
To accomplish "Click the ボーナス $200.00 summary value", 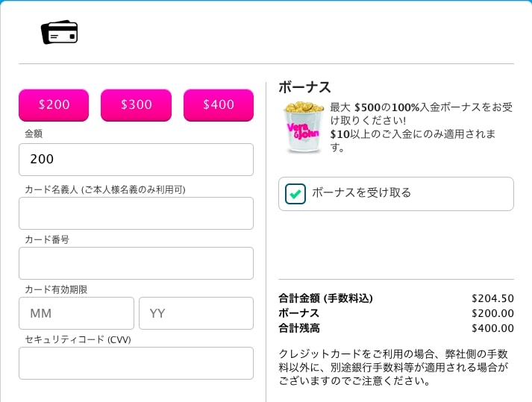I will pos(492,313).
